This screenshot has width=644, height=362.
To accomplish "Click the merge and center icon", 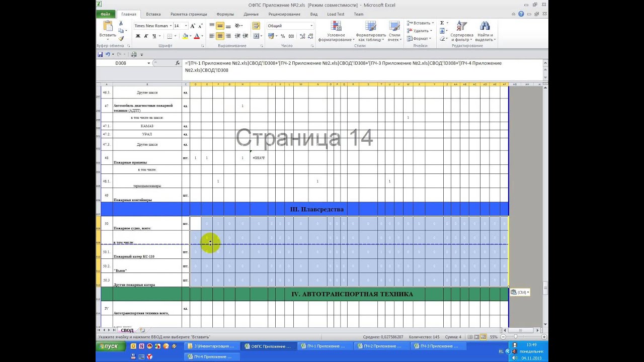I will [x=256, y=36].
